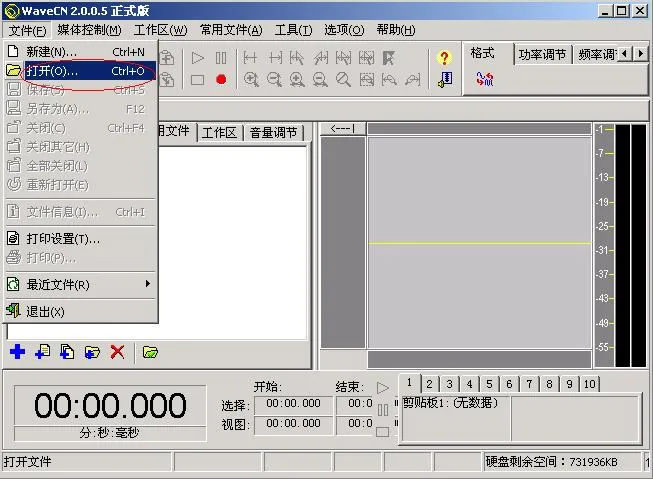This screenshot has width=653, height=479.
Task: Click the right tab scroll arrow
Action: (x=640, y=54)
